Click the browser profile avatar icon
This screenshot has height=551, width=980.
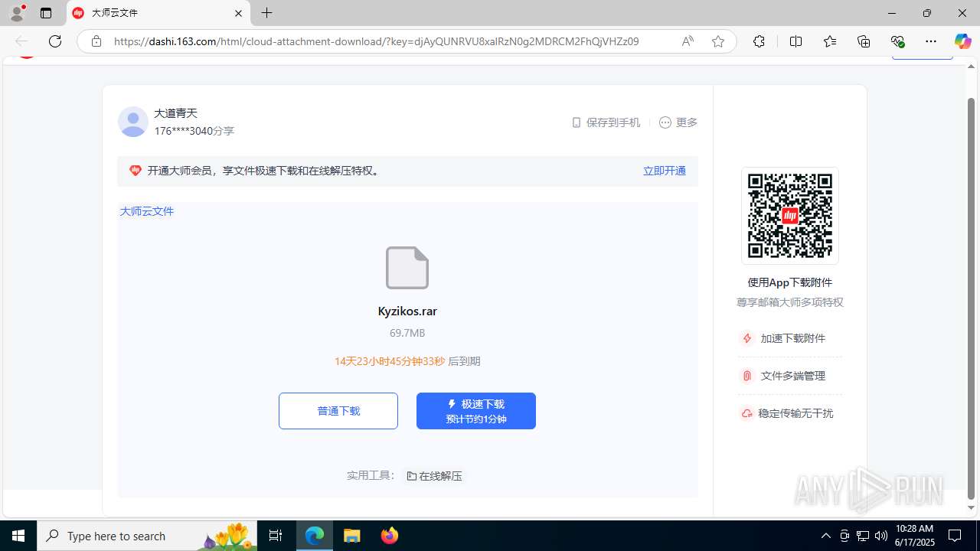point(17,13)
